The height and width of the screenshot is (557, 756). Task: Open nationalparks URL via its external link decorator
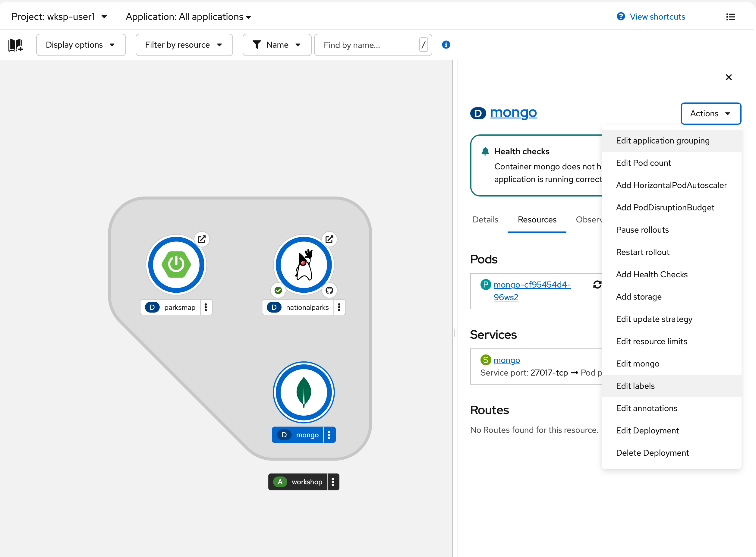(x=329, y=239)
